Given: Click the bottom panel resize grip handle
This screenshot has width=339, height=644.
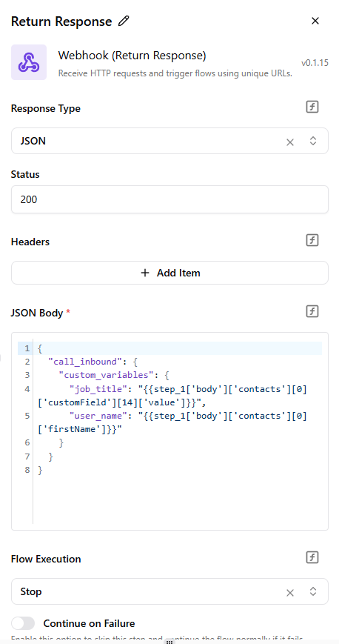Looking at the screenshot, I should [169, 641].
